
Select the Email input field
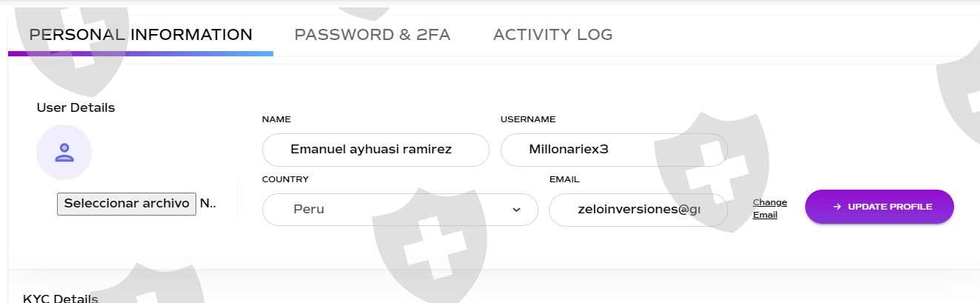[x=638, y=210]
